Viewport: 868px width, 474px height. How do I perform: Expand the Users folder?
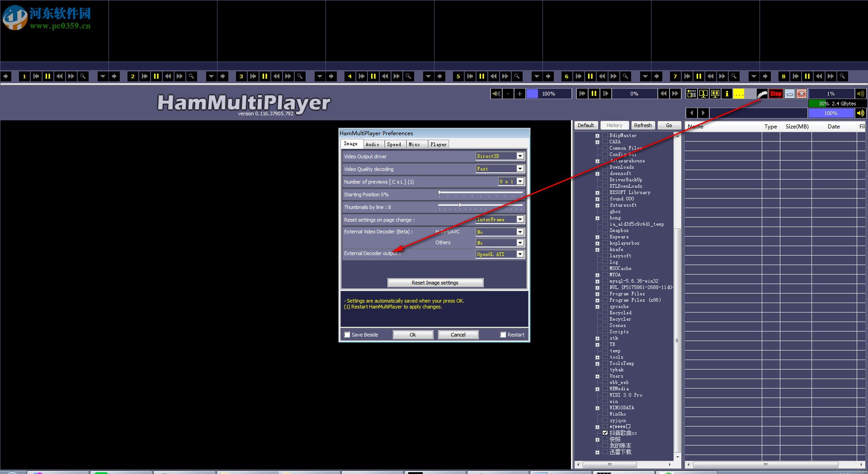click(597, 376)
